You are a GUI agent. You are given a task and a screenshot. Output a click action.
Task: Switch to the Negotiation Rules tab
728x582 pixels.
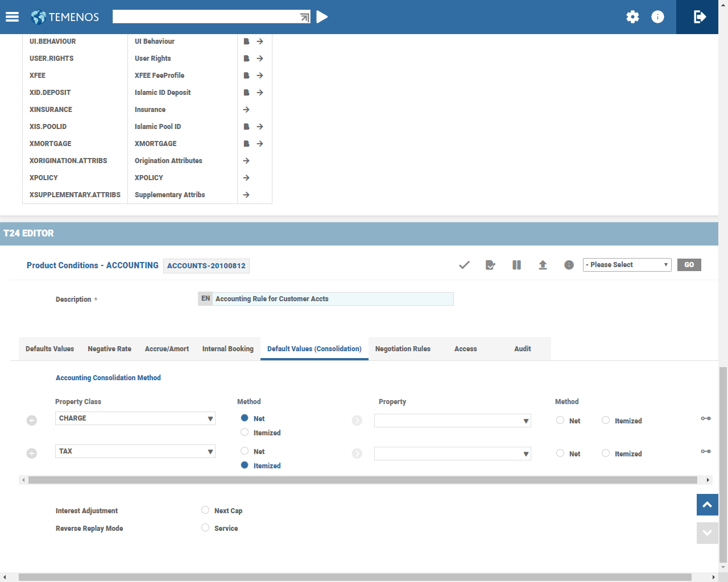(x=403, y=349)
